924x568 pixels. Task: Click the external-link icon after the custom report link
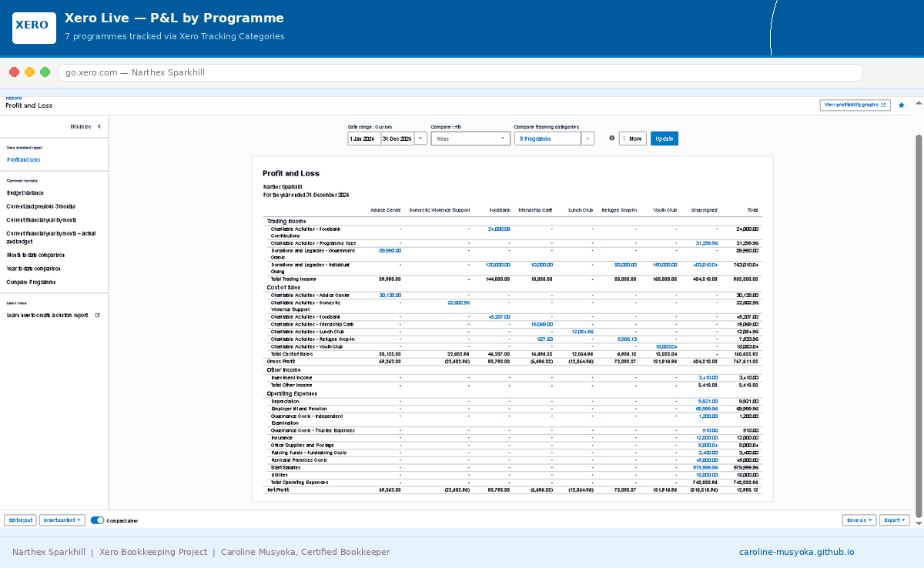tap(97, 315)
